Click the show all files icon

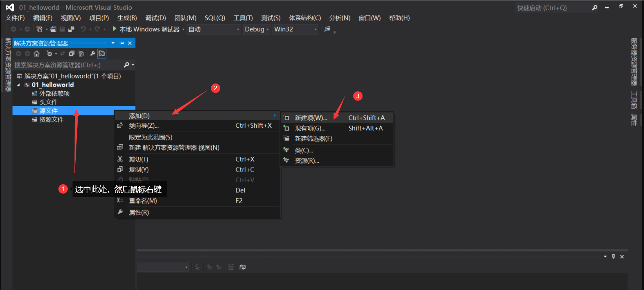[x=81, y=54]
